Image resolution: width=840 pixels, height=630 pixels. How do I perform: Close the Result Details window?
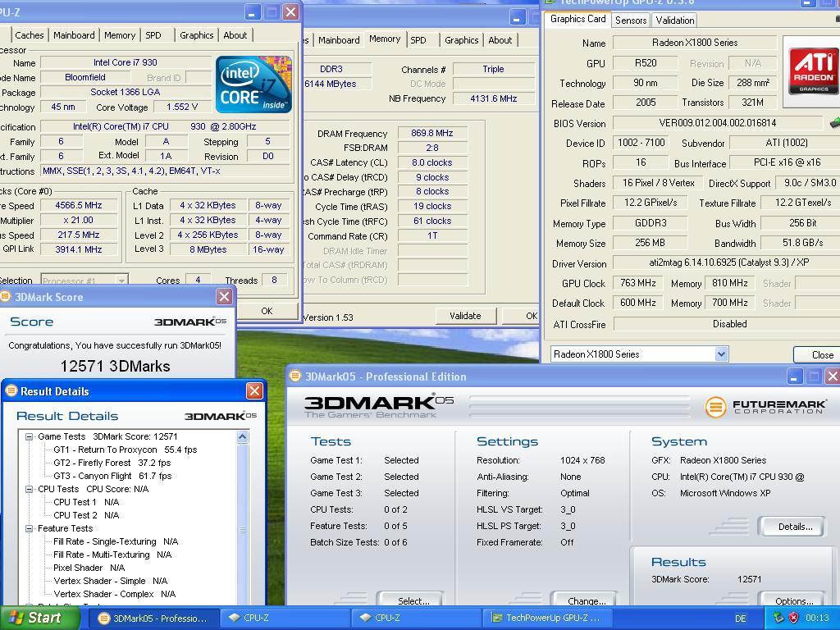pos(254,391)
